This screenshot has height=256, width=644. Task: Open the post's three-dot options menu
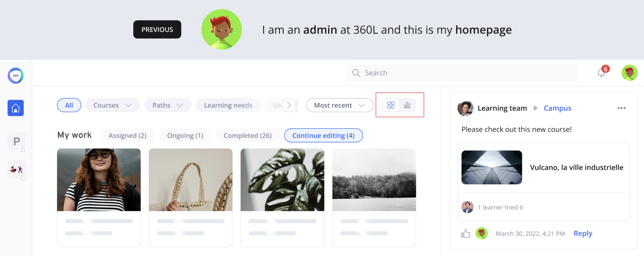[x=621, y=108]
